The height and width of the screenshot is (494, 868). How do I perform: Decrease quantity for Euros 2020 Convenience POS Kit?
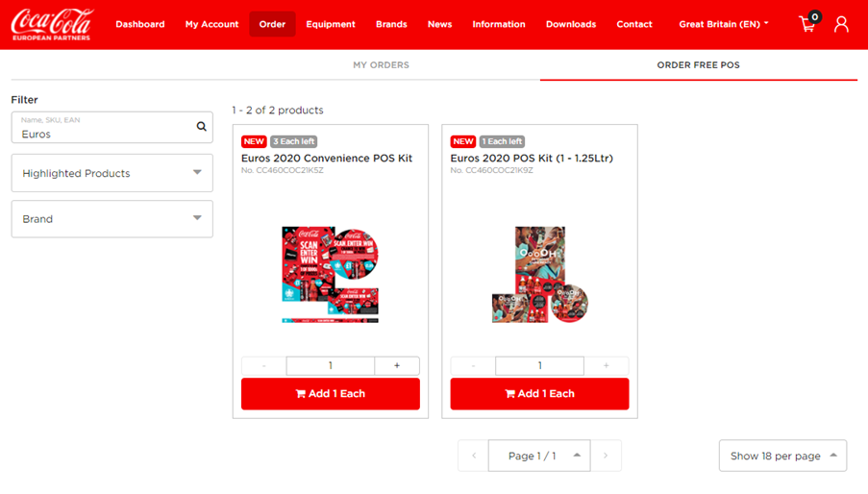[264, 365]
